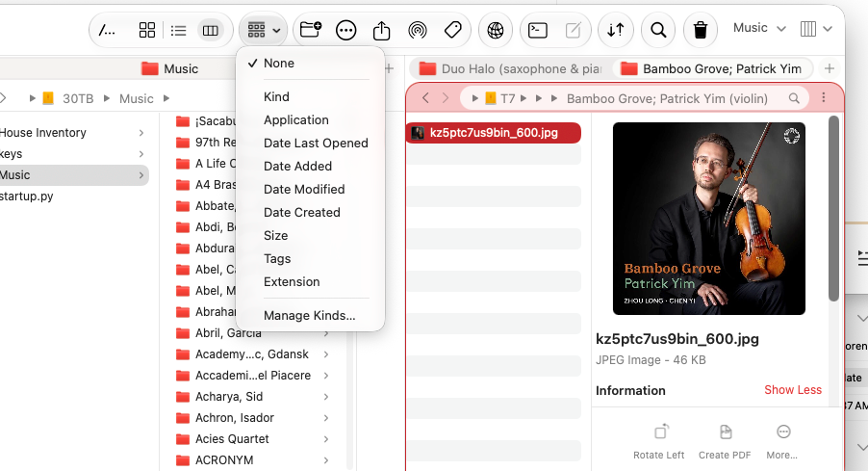Open 97th Re folder

(205, 143)
